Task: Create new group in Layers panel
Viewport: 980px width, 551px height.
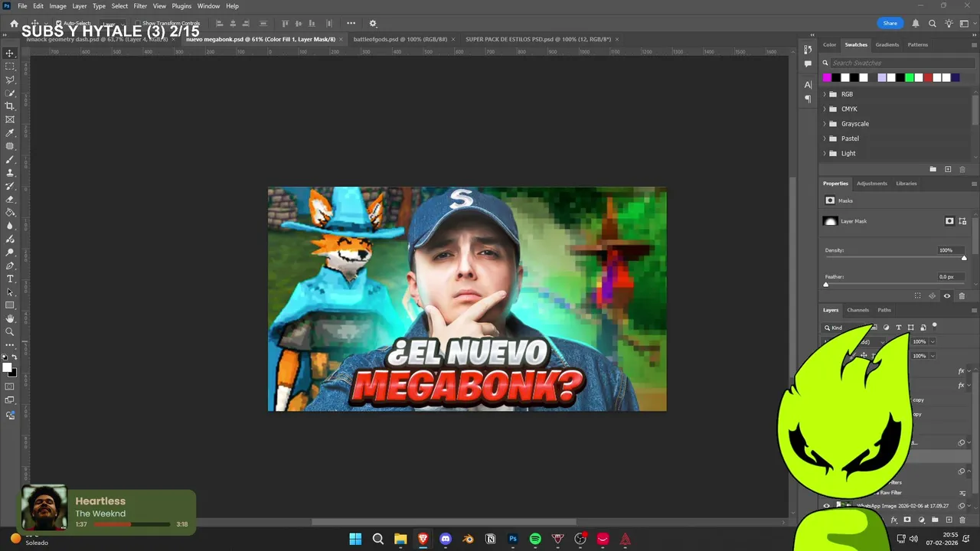Action: click(935, 520)
